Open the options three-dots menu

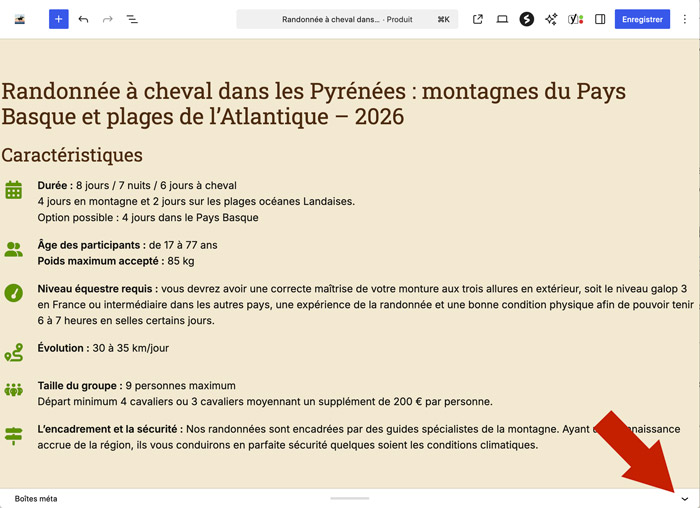684,19
